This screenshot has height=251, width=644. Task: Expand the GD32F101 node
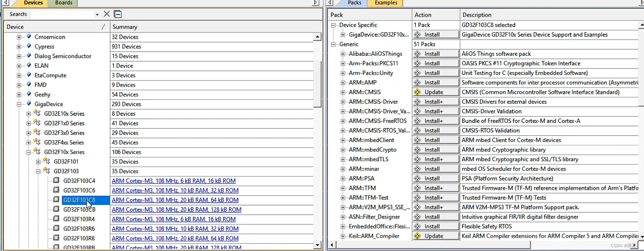38,162
